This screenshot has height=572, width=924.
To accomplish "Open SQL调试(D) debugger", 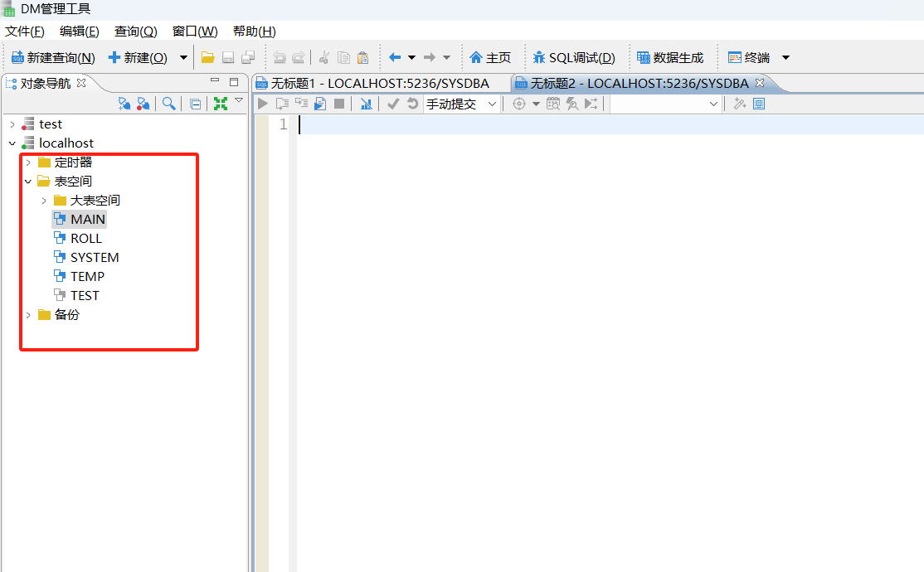I will click(573, 58).
